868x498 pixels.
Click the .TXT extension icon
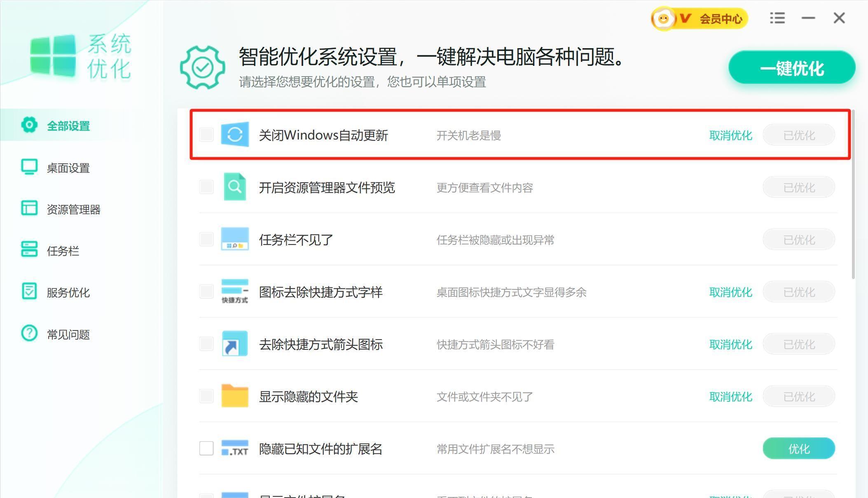[x=235, y=448]
